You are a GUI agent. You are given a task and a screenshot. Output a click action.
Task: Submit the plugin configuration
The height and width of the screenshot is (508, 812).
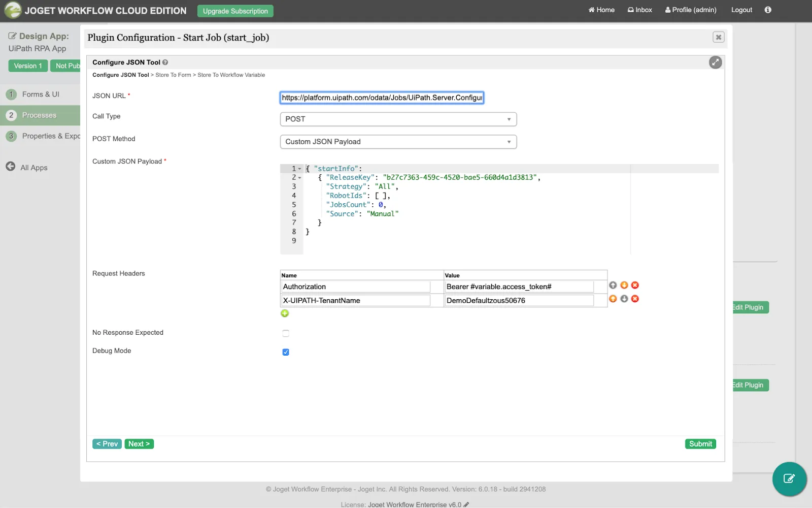(700, 444)
